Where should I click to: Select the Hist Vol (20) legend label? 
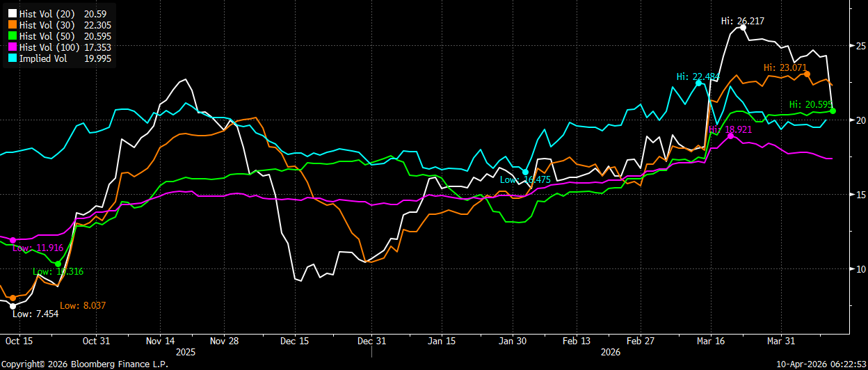(46, 14)
